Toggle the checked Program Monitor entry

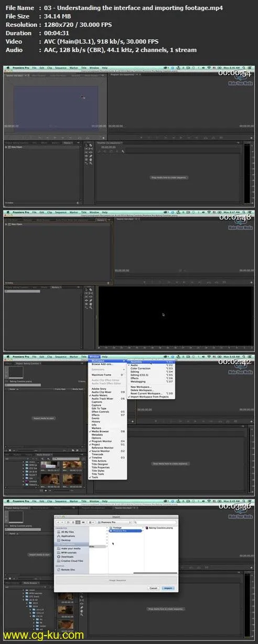click(x=107, y=441)
